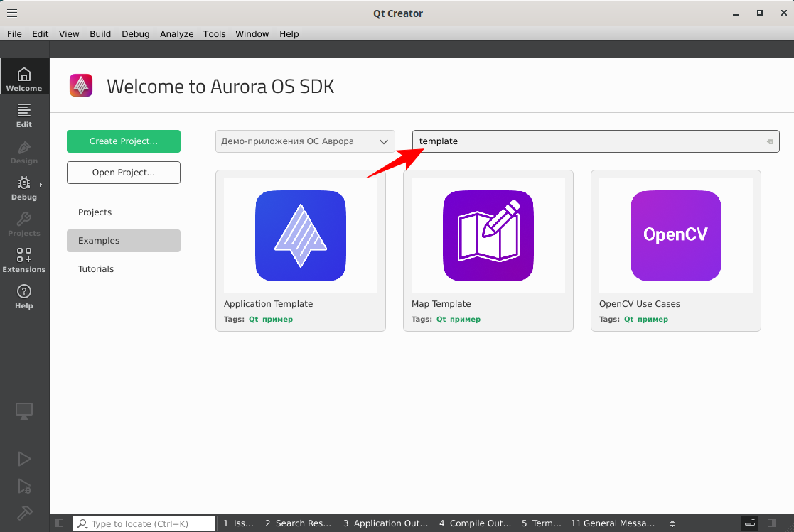This screenshot has width=794, height=532.
Task: Switch to Edit mode in the sidebar
Action: 23,116
